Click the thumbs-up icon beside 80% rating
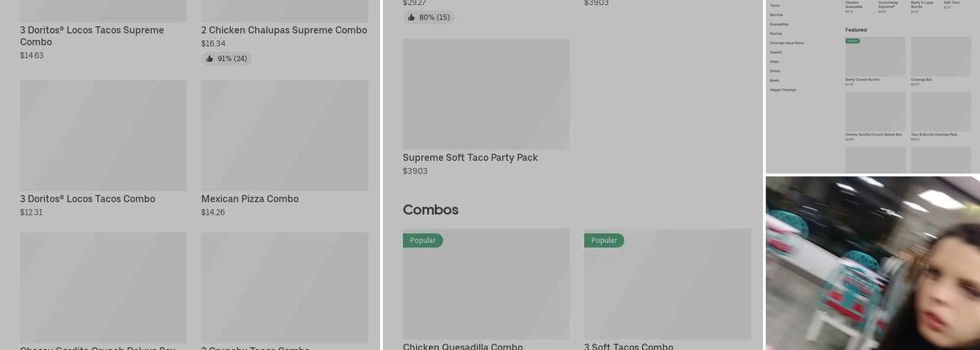This screenshot has height=350, width=980. 411,17
